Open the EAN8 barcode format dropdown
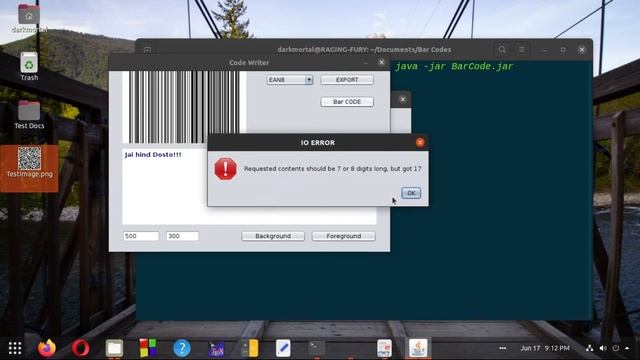Image resolution: width=640 pixels, height=360 pixels. point(290,80)
